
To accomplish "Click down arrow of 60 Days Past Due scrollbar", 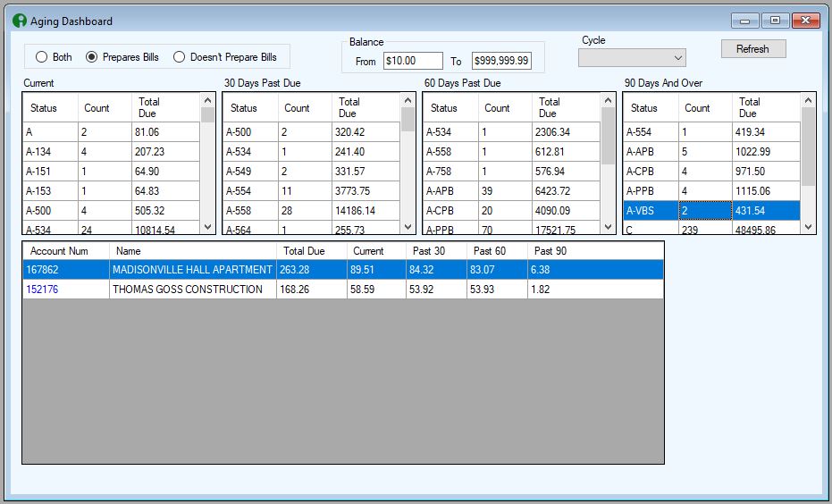I will (x=608, y=227).
